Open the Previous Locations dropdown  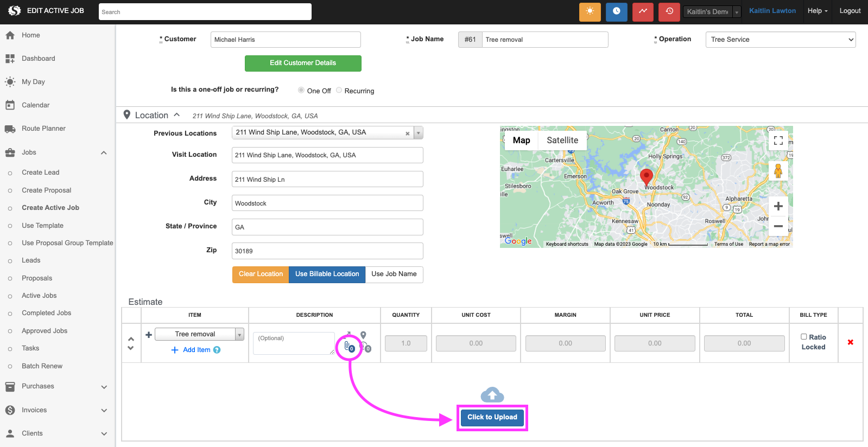coord(418,133)
